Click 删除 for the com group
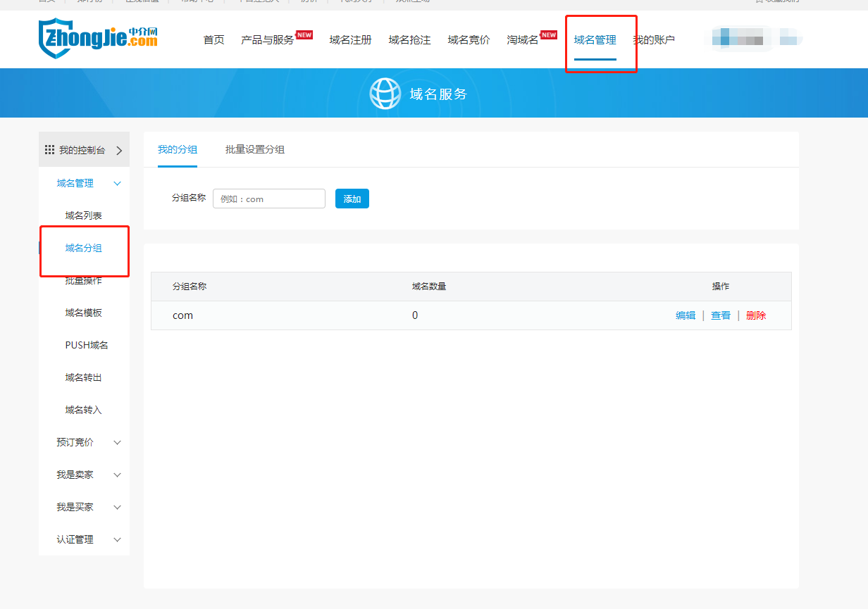The image size is (868, 609). point(756,315)
